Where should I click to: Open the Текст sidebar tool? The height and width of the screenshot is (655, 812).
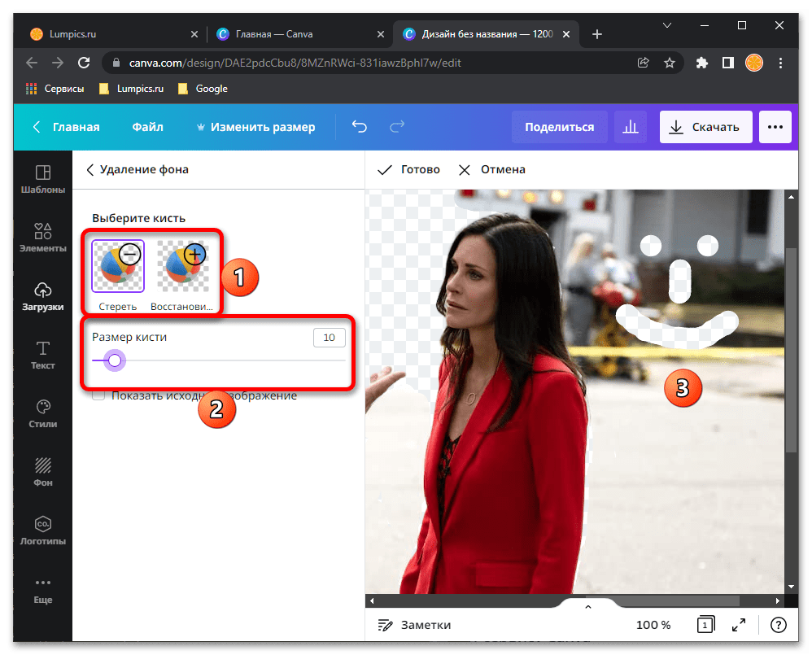(x=43, y=355)
